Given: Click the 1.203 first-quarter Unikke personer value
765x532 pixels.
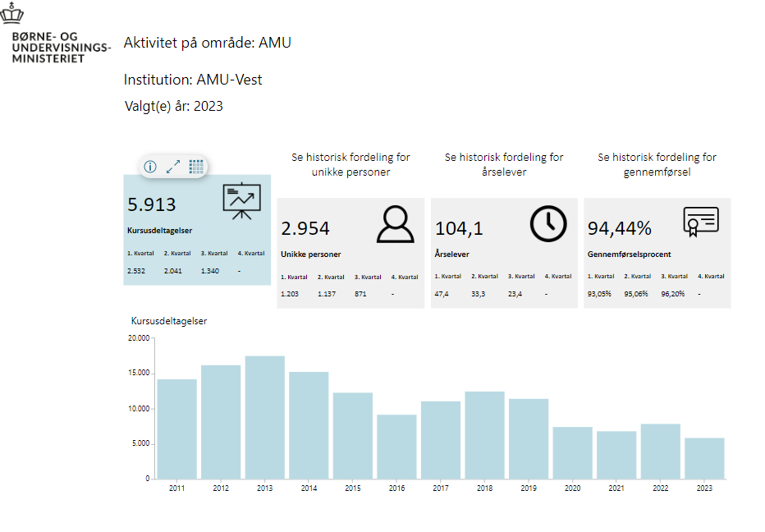Looking at the screenshot, I should click(290, 294).
